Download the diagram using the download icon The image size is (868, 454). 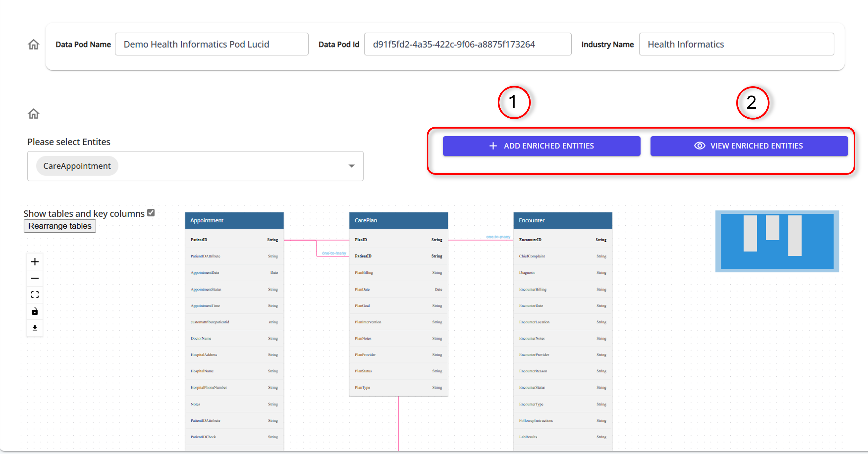(35, 328)
